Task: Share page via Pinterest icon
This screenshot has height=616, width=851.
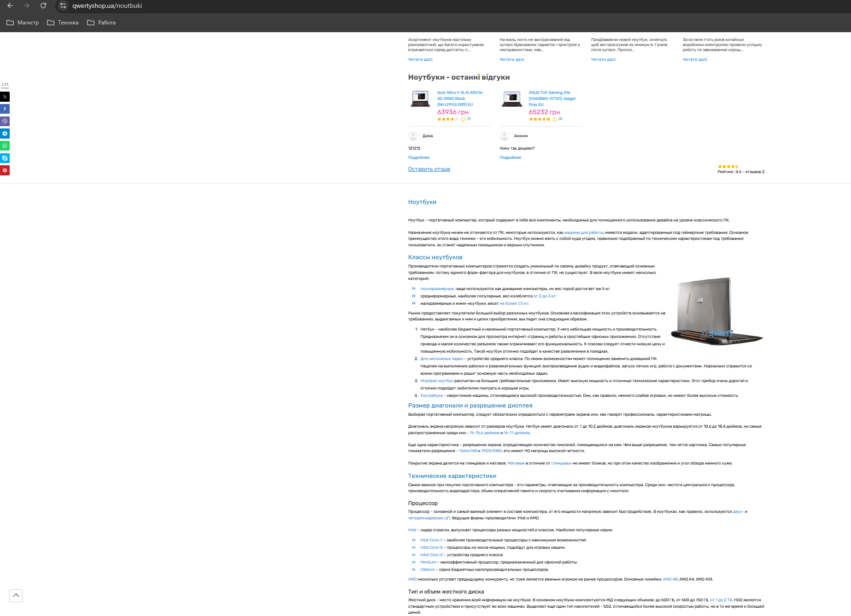Action: [5, 170]
